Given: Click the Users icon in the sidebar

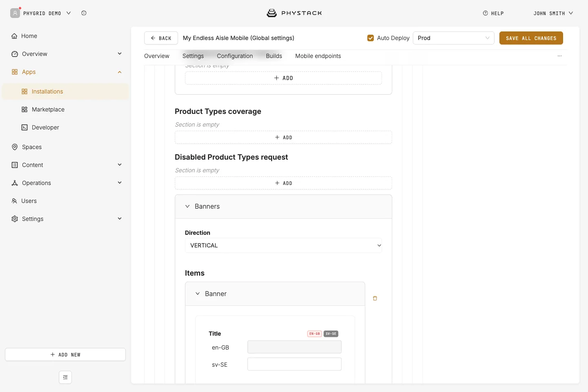Looking at the screenshot, I should 14,201.
